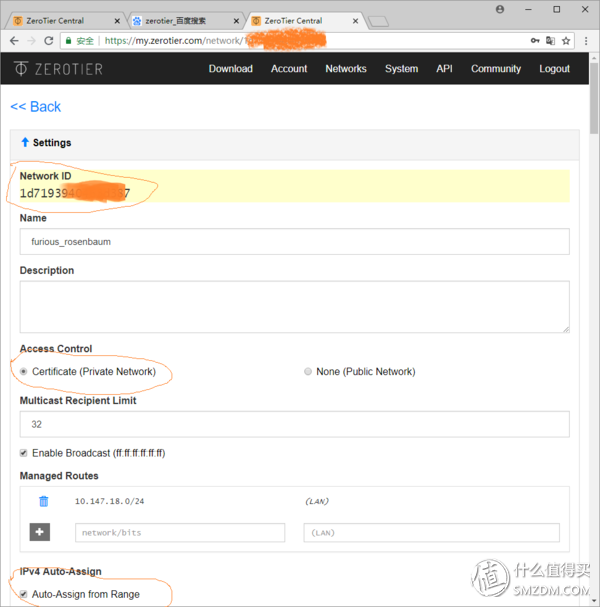Click the network/bits route input
The image size is (600, 607).
[180, 533]
